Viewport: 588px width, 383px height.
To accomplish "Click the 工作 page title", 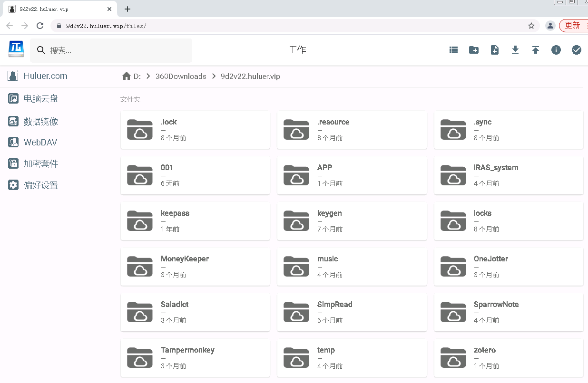I will pyautogui.click(x=297, y=50).
